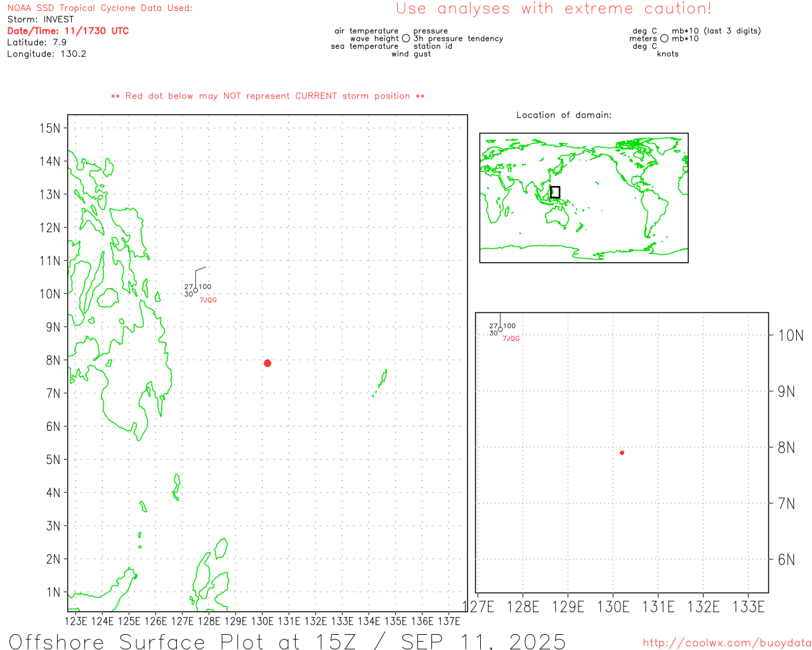Click the 15N latitude label on the main map

point(49,128)
